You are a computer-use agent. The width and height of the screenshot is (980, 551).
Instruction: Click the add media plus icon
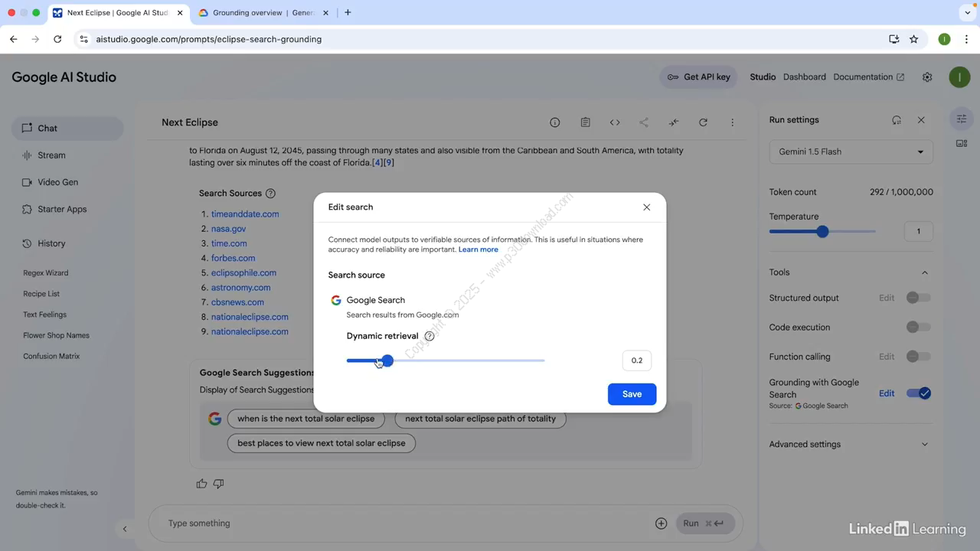point(661,523)
